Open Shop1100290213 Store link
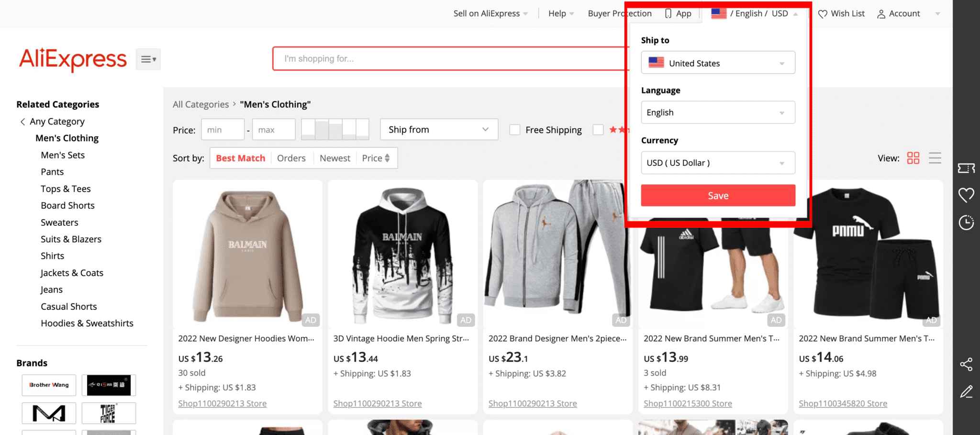Image resolution: width=980 pixels, height=435 pixels. coord(222,403)
